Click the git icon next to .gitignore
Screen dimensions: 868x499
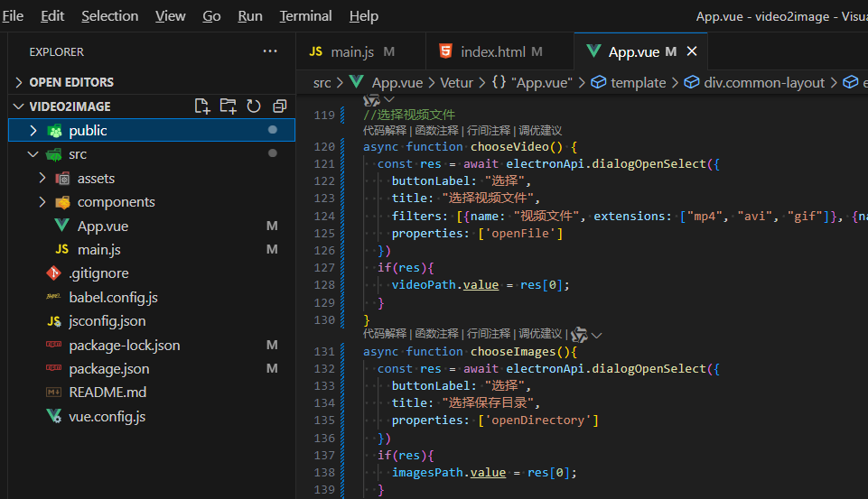pyautogui.click(x=53, y=273)
